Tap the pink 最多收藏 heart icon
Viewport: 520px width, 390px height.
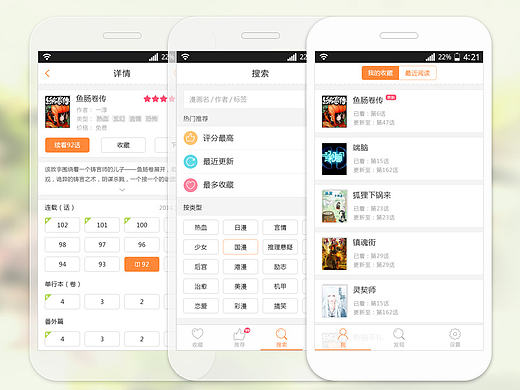tap(190, 185)
